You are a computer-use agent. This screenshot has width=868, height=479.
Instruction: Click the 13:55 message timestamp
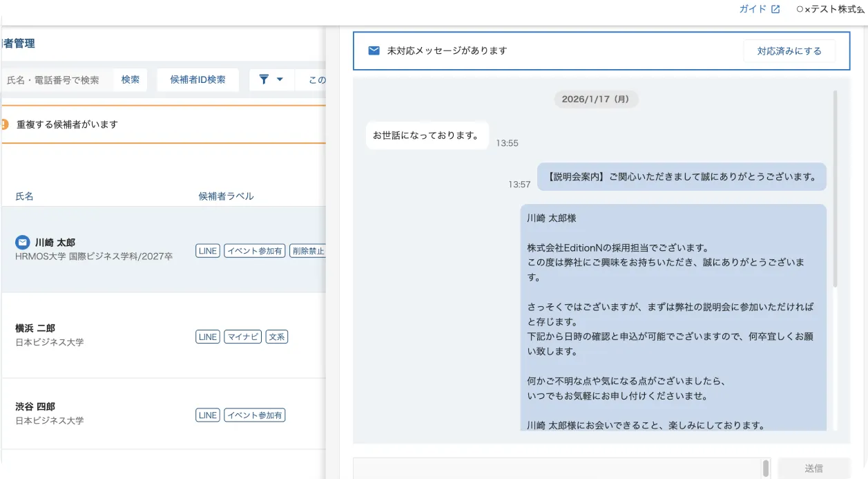point(507,143)
